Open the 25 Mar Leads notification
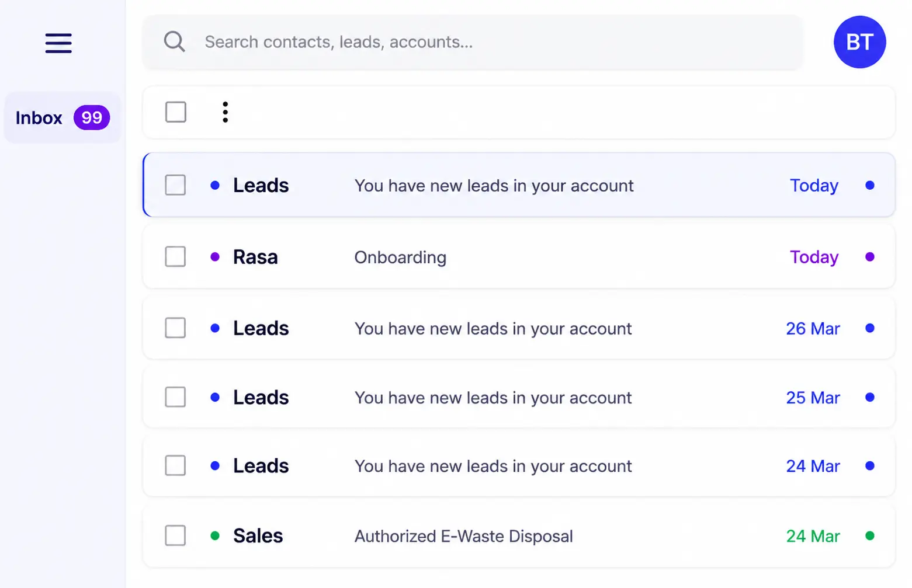The height and width of the screenshot is (588, 912). (519, 397)
